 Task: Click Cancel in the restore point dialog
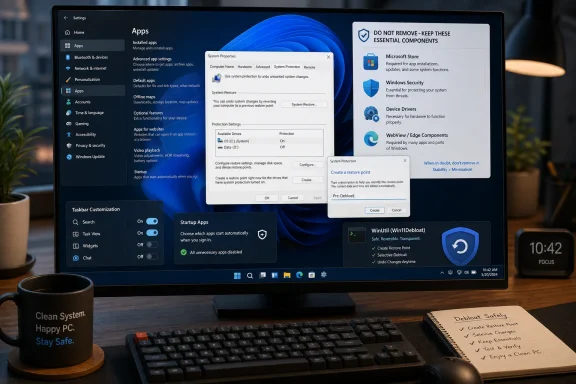(396, 210)
